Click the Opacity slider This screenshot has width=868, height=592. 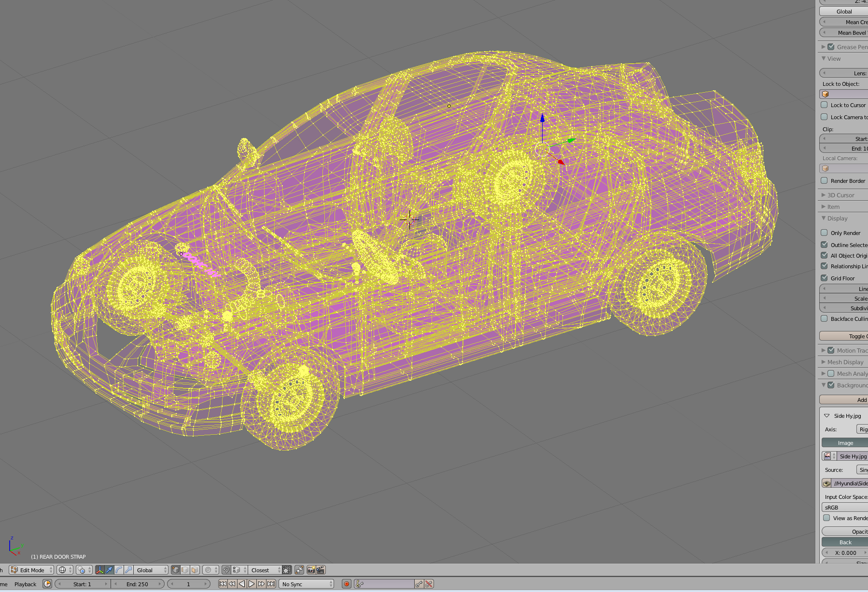[x=845, y=531]
